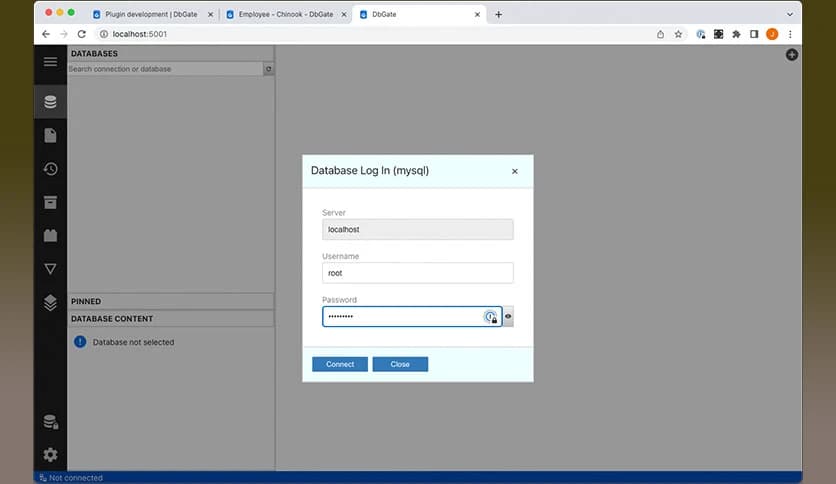
Task: Open the layers stack icon in sidebar
Action: [50, 303]
